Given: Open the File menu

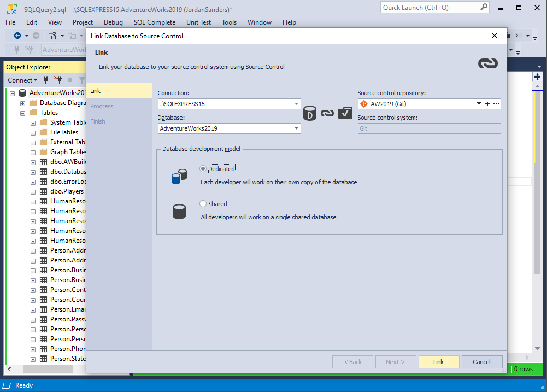Looking at the screenshot, I should pyautogui.click(x=10, y=22).
